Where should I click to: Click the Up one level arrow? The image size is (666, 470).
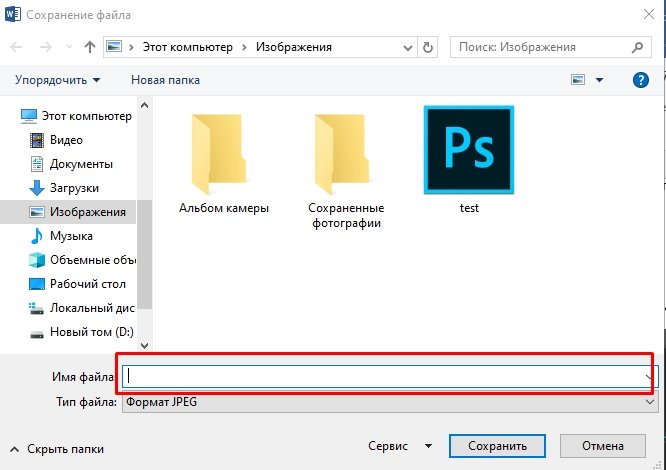(x=90, y=47)
